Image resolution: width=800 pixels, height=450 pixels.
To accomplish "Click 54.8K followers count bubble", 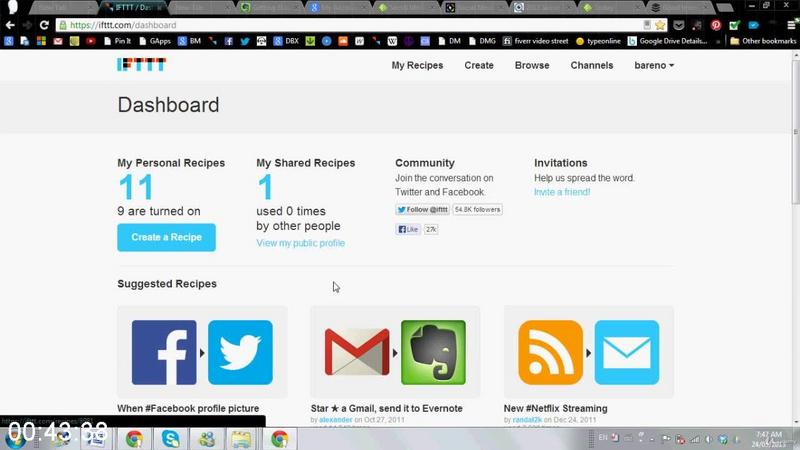I will point(478,210).
